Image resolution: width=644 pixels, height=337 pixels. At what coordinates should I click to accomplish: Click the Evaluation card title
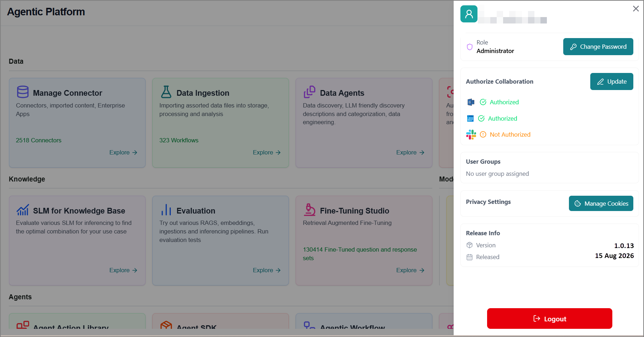pyautogui.click(x=196, y=211)
